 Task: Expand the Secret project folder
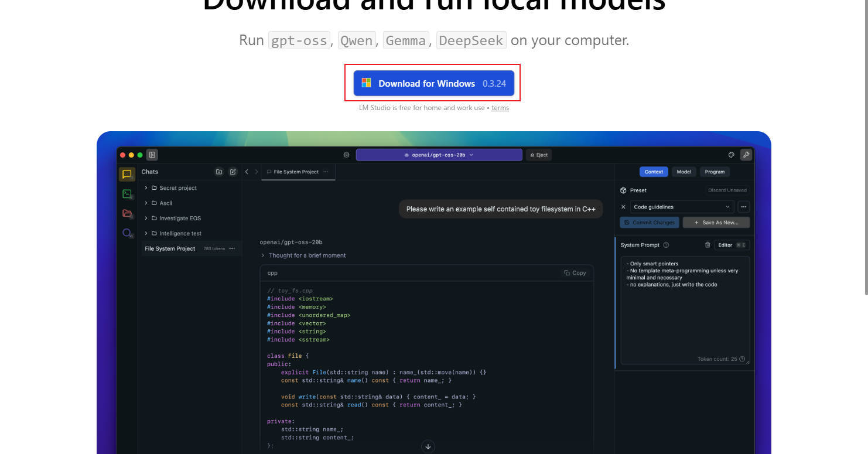click(x=146, y=188)
